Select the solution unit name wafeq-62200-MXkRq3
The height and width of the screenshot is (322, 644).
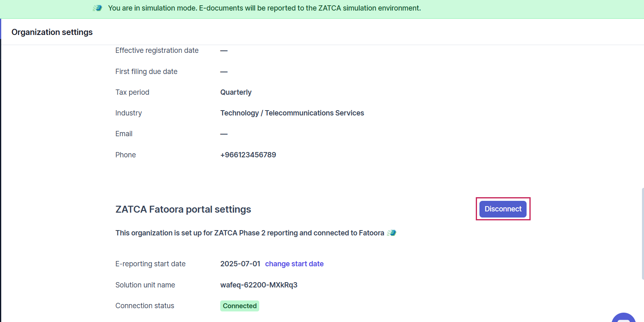[x=259, y=285]
